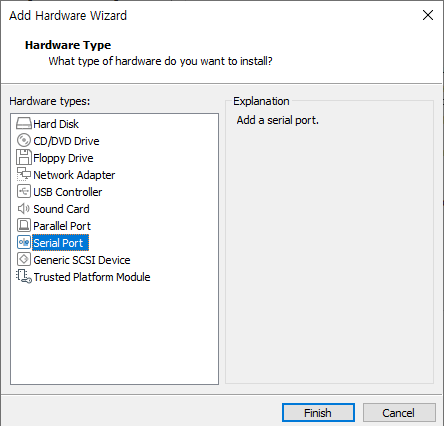This screenshot has width=444, height=426.
Task: Choose Sound Card hardware type
Action: point(61,209)
